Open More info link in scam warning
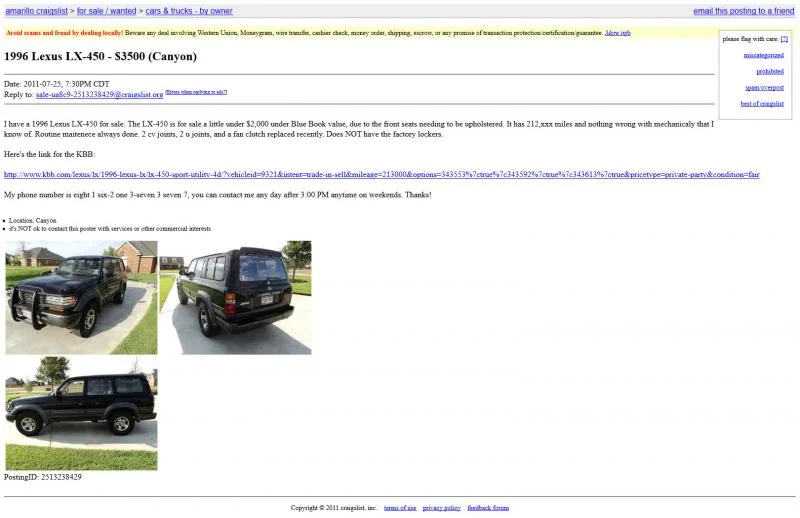 tap(618, 33)
